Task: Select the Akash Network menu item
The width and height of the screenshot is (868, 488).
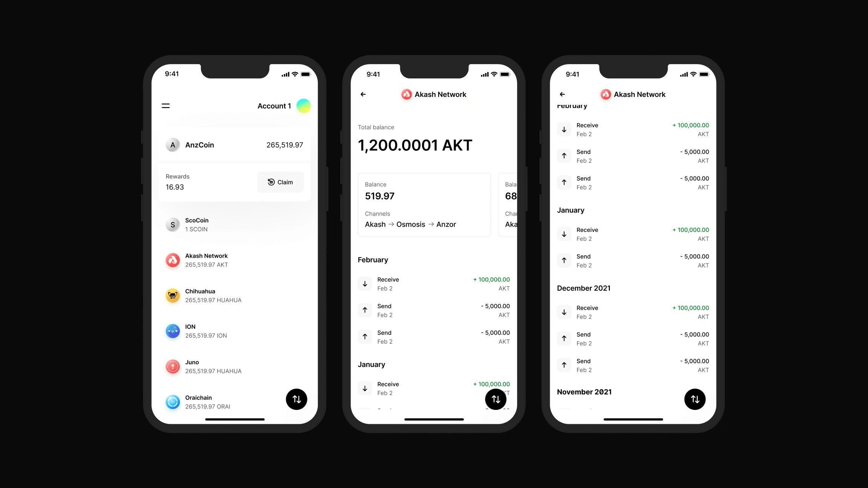Action: point(234,260)
